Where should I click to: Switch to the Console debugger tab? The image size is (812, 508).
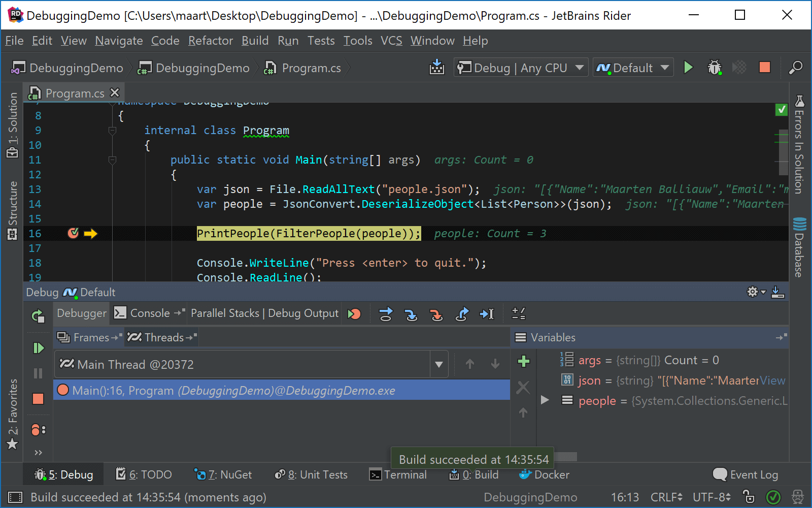(x=149, y=313)
